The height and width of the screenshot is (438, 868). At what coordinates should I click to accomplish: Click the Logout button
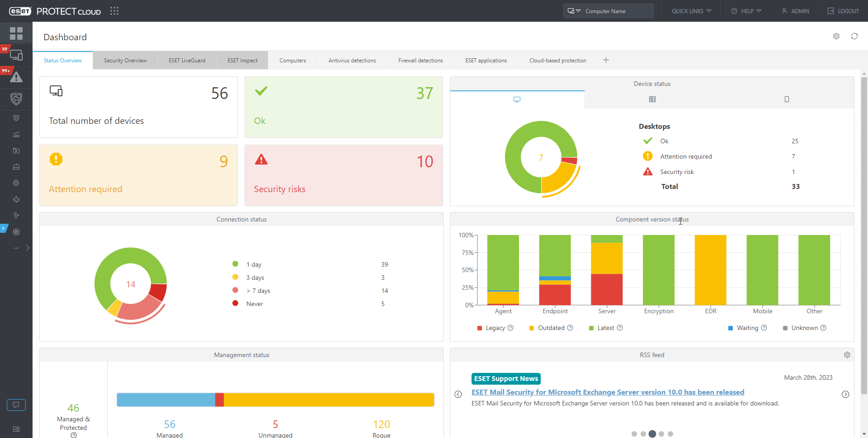coord(843,11)
